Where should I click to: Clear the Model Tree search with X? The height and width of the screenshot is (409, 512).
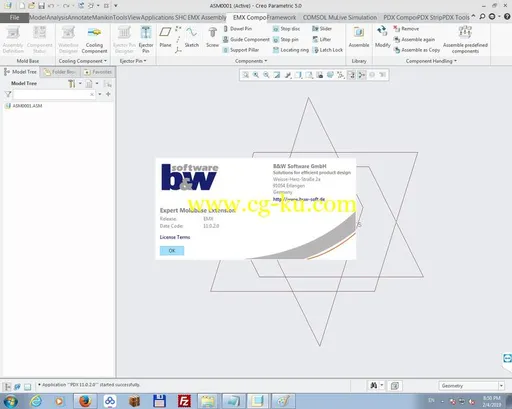pos(92,95)
